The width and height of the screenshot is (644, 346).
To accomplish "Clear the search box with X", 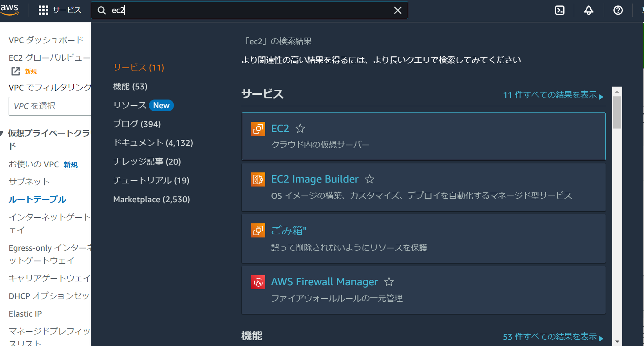I will [398, 10].
